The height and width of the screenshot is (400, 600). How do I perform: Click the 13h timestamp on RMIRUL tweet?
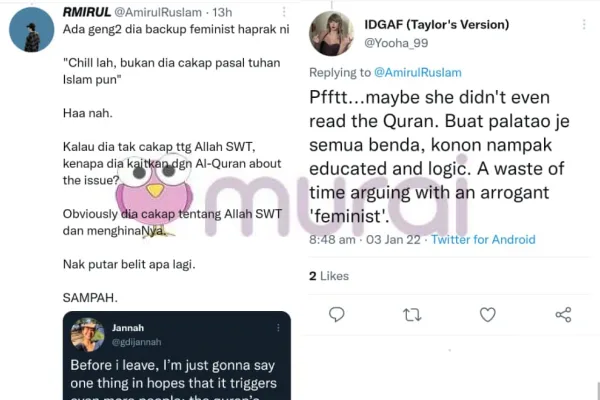point(222,12)
